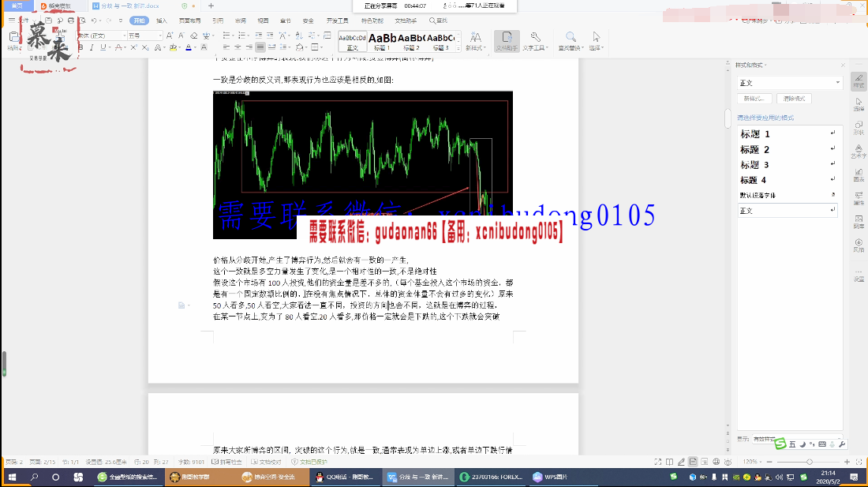Screen dimensions: 868x487
Task: Open the Shapes (形状) sidebar icon
Action: (859, 127)
